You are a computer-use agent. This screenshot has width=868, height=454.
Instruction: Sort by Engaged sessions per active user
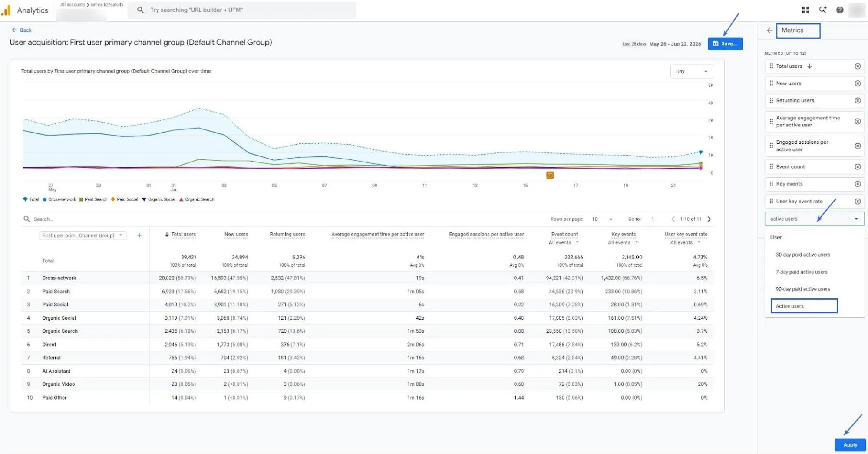486,235
